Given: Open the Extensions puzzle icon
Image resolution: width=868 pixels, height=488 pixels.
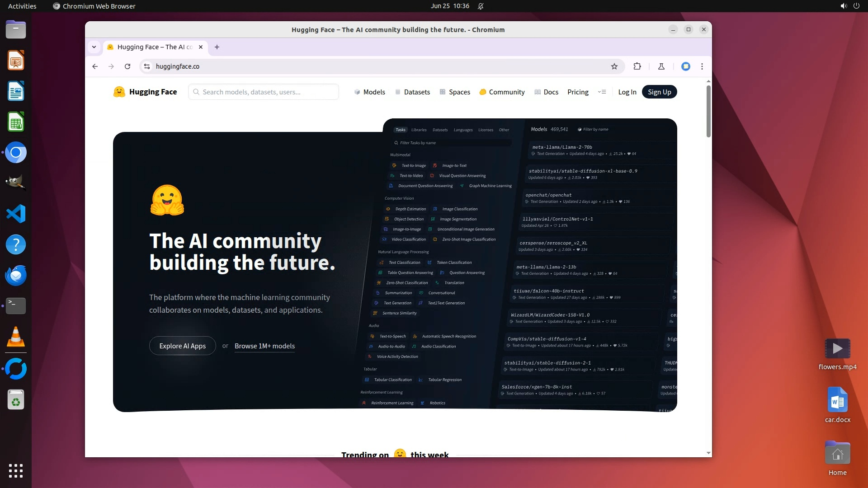Looking at the screenshot, I should click(637, 66).
